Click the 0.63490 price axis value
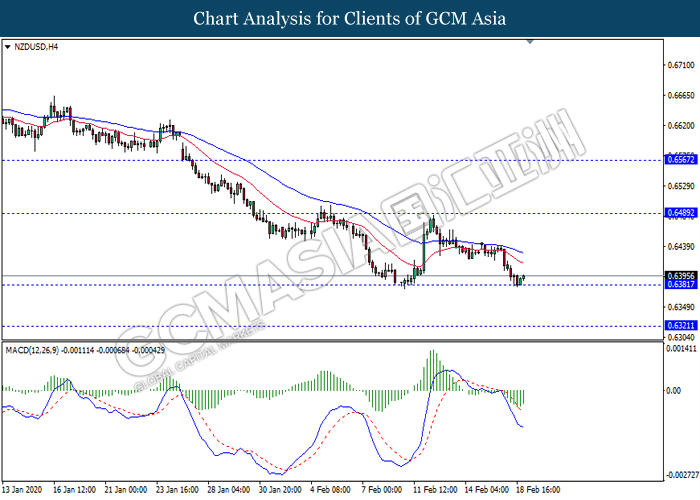 (681, 307)
